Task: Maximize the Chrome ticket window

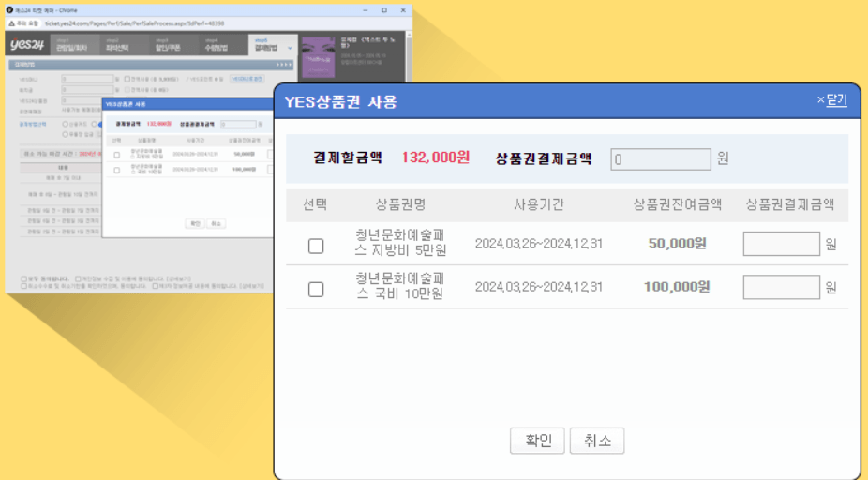Action: [384, 10]
